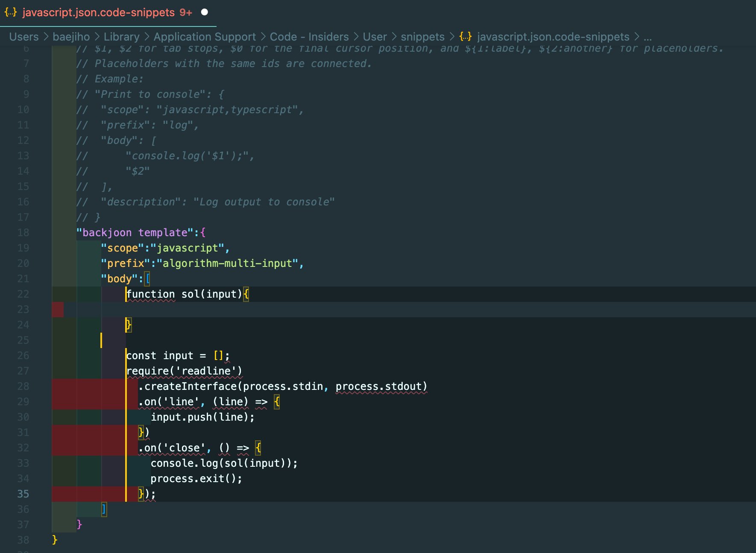Click line number 22 in gutter
This screenshot has width=756, height=553.
point(23,294)
